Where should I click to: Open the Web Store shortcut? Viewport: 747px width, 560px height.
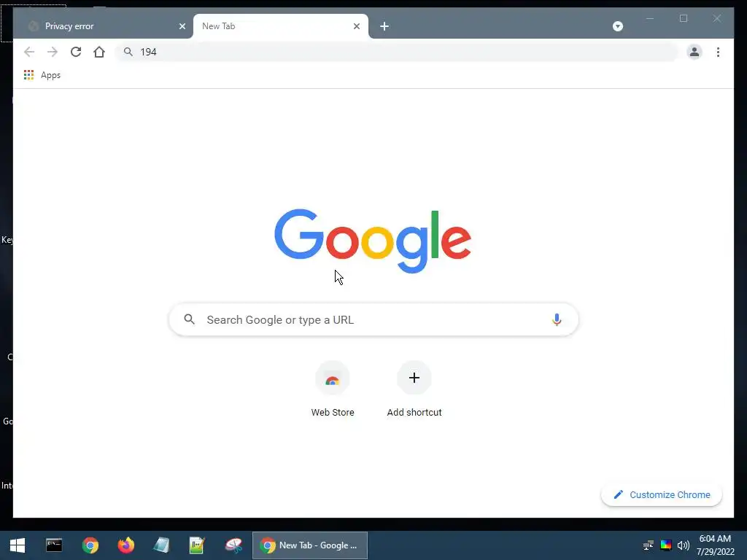pyautogui.click(x=333, y=389)
